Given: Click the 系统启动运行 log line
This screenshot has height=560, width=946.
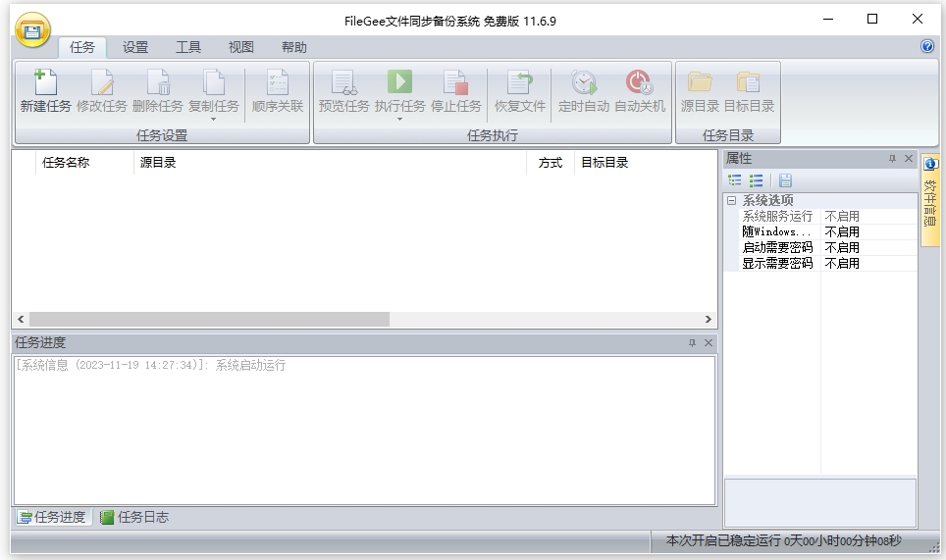Looking at the screenshot, I should [151, 365].
